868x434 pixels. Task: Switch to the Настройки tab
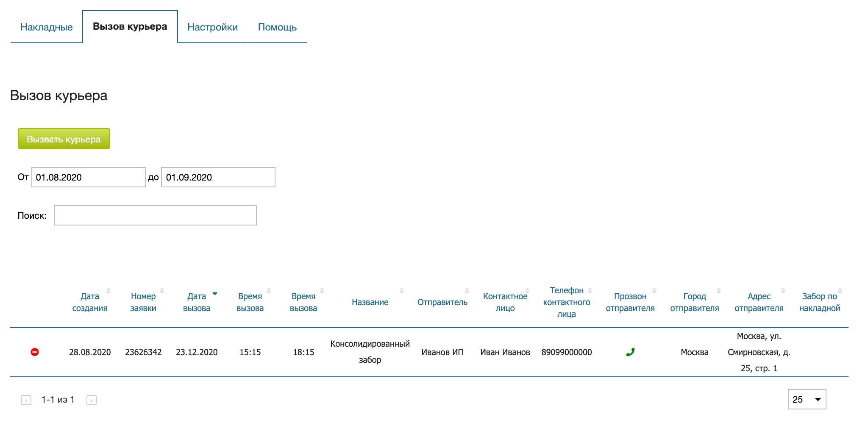[x=212, y=27]
